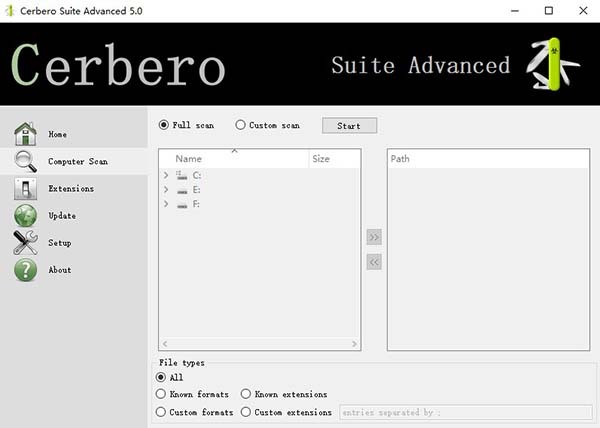Close the Cerbero Suite window
The width and height of the screenshot is (600, 428).
pyautogui.click(x=583, y=11)
